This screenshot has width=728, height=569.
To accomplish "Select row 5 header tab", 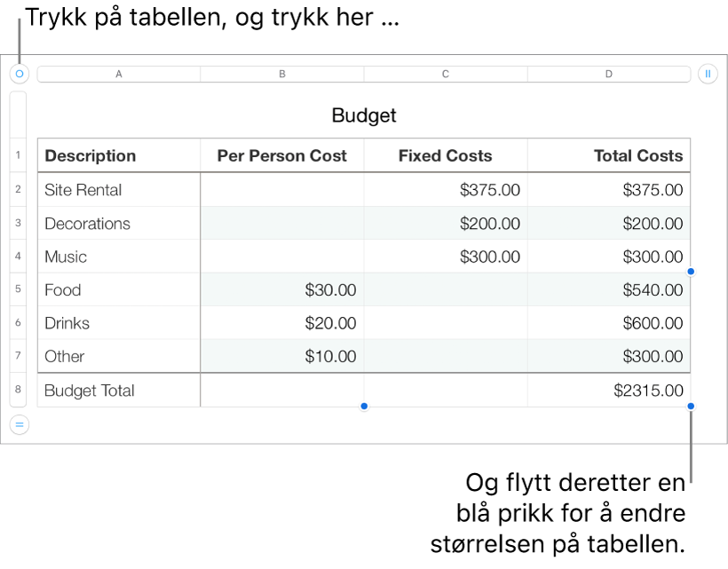I will (x=18, y=290).
